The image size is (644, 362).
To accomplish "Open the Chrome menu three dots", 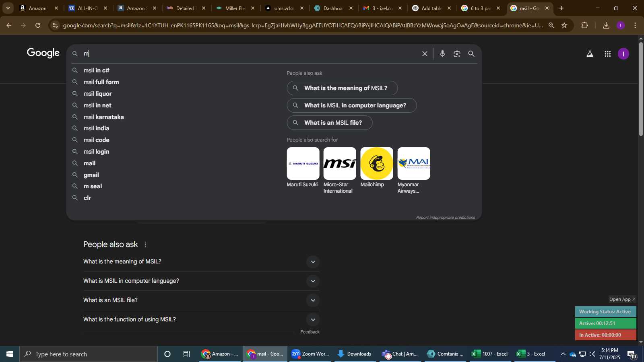I will pos(635,25).
